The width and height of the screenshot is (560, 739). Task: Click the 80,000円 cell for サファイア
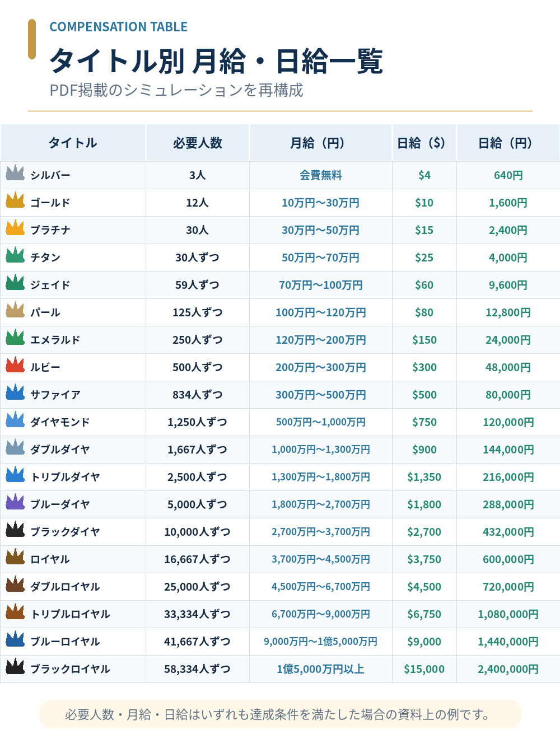click(508, 395)
